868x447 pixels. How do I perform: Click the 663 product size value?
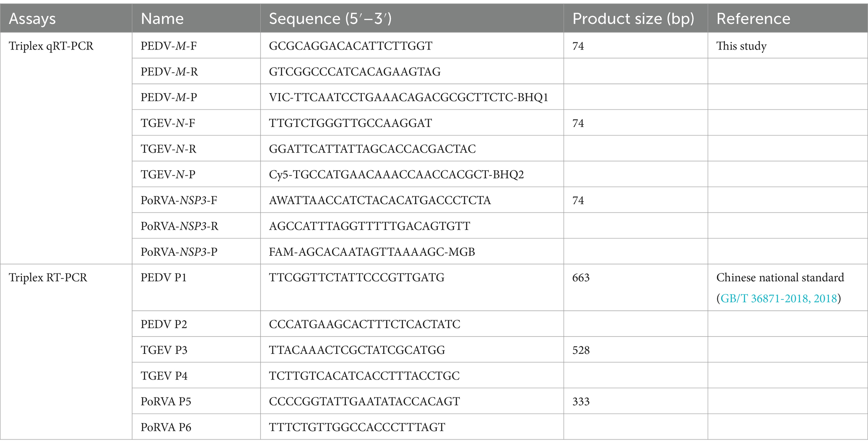[x=581, y=278]
